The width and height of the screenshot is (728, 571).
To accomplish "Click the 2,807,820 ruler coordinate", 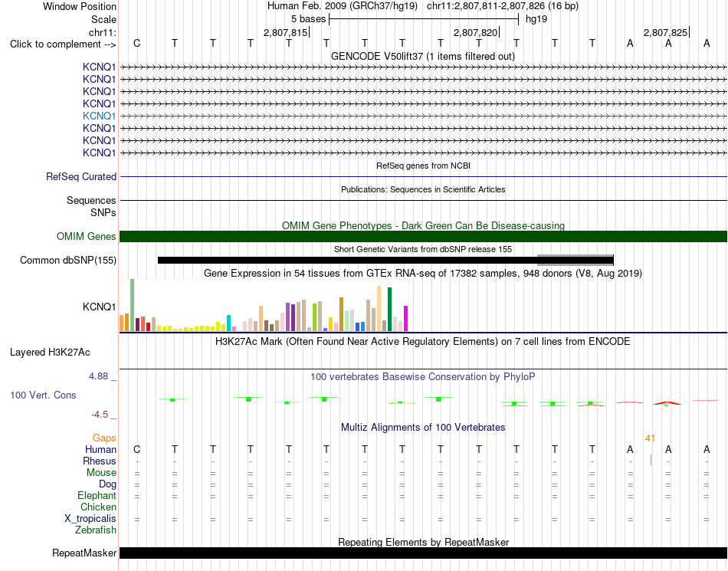I will pyautogui.click(x=475, y=32).
